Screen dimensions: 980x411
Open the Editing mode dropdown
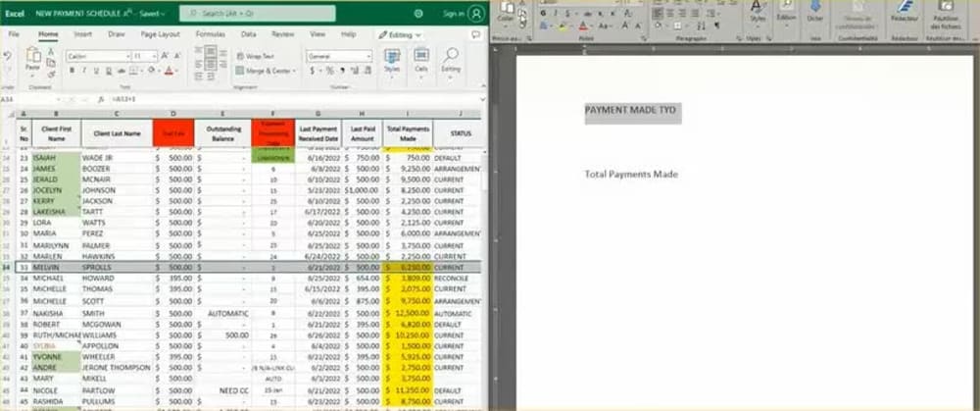point(400,35)
